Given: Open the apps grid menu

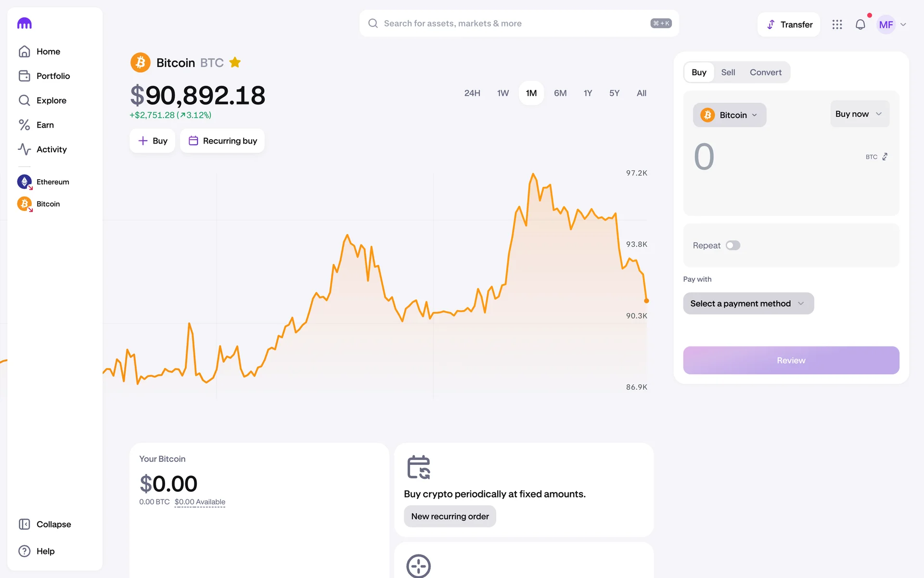Looking at the screenshot, I should [x=837, y=25].
